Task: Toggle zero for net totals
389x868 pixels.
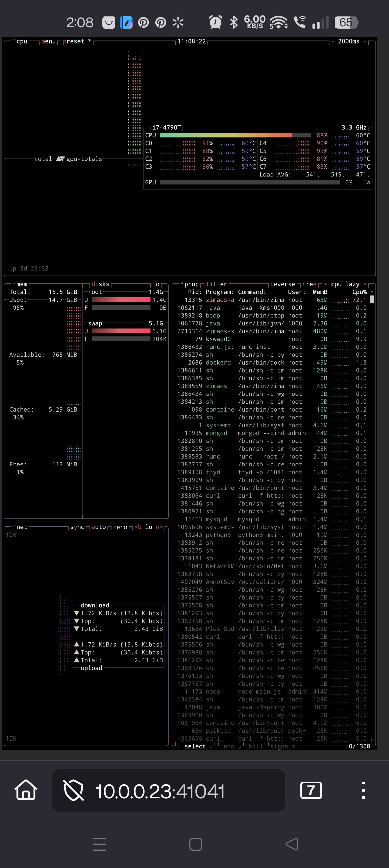Action: [120, 527]
